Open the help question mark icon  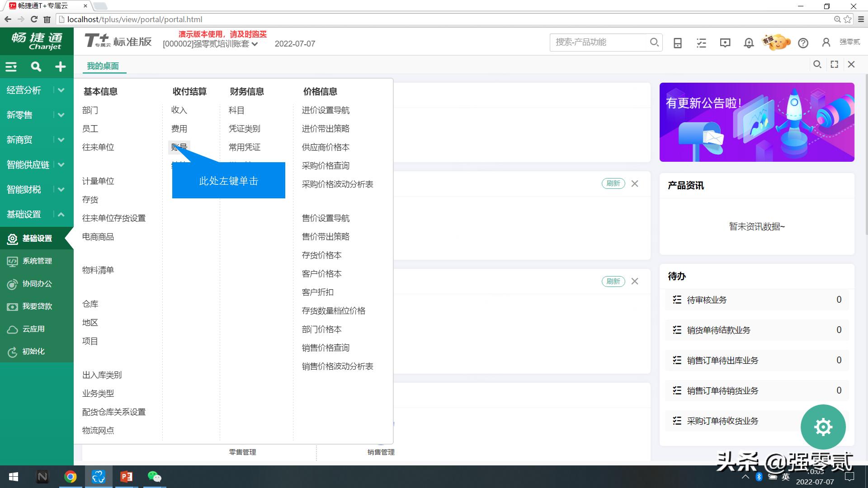click(803, 43)
